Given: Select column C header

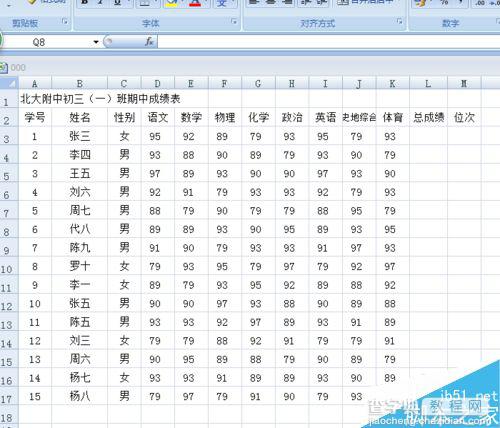Looking at the screenshot, I should click(124, 83).
